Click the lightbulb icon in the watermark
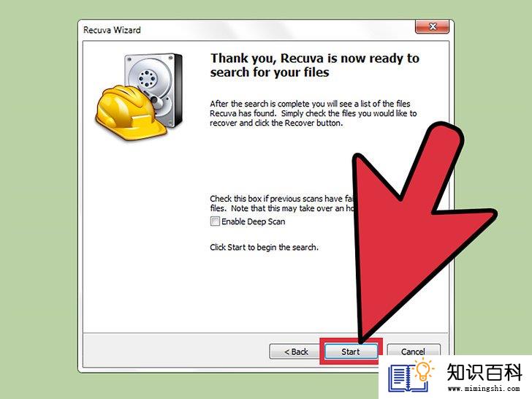This screenshot has width=532, height=399. [x=423, y=370]
